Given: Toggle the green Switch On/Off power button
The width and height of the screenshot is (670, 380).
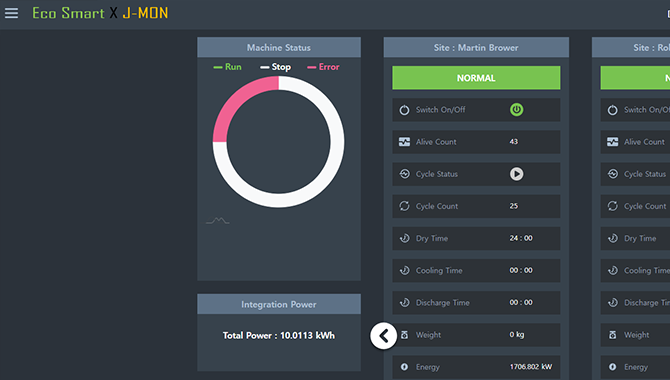Looking at the screenshot, I should click(516, 110).
